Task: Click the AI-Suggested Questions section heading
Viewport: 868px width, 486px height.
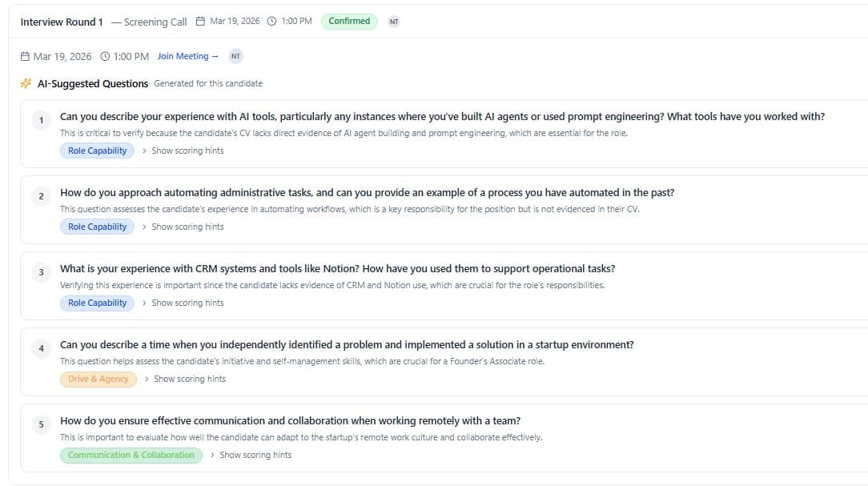Action: [92, 83]
